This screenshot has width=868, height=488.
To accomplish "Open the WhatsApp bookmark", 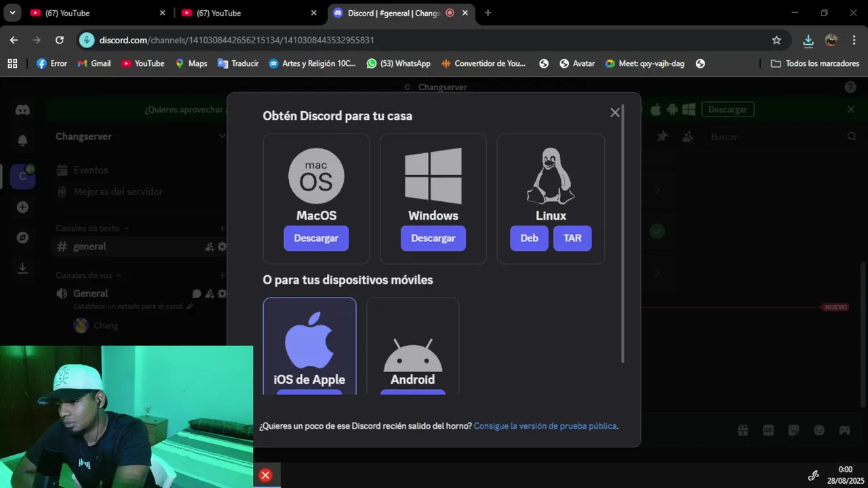I will [398, 63].
